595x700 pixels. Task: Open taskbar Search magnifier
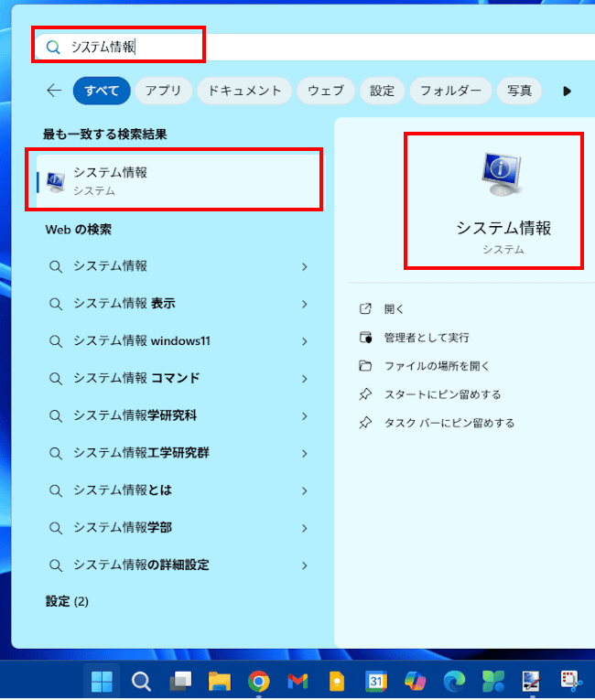(x=141, y=682)
